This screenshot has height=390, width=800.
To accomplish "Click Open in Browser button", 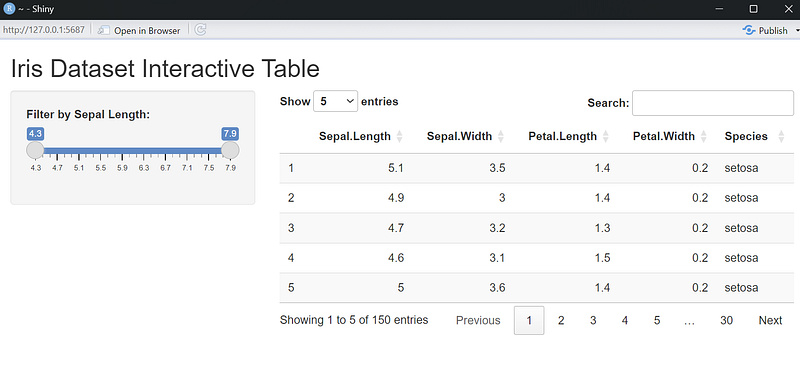I will click(139, 31).
